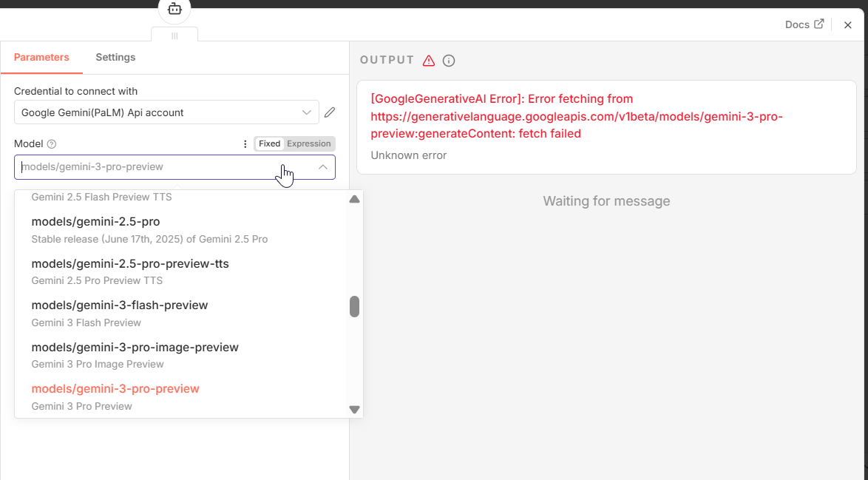Switch to the Parameters tab
The image size is (868, 480).
click(41, 57)
